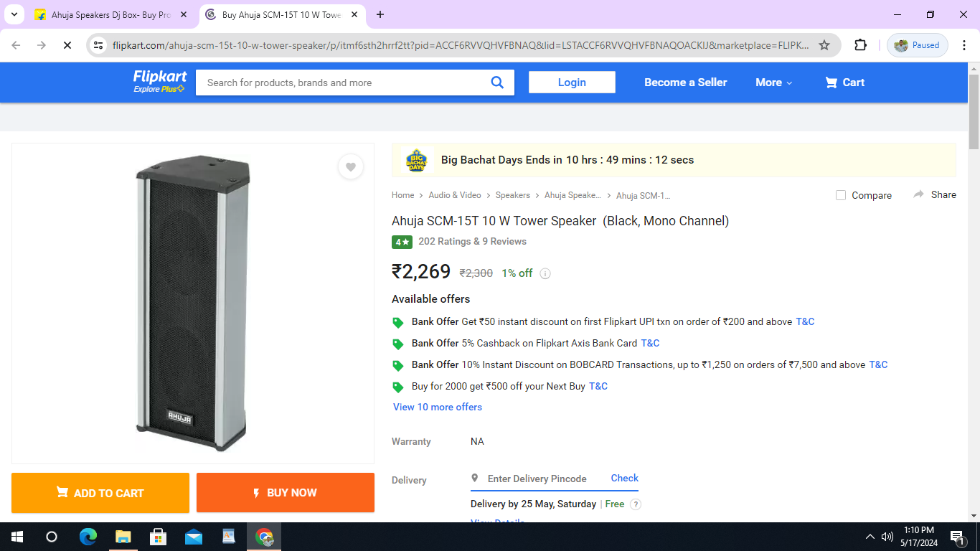
Task: Open Ahuja Speakers breadcrumb link
Action: [573, 195]
